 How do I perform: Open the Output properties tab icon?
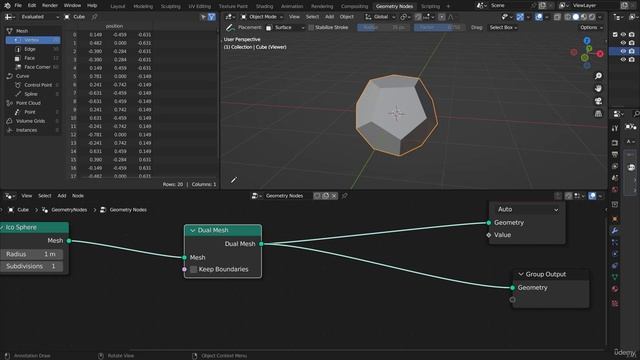615,155
